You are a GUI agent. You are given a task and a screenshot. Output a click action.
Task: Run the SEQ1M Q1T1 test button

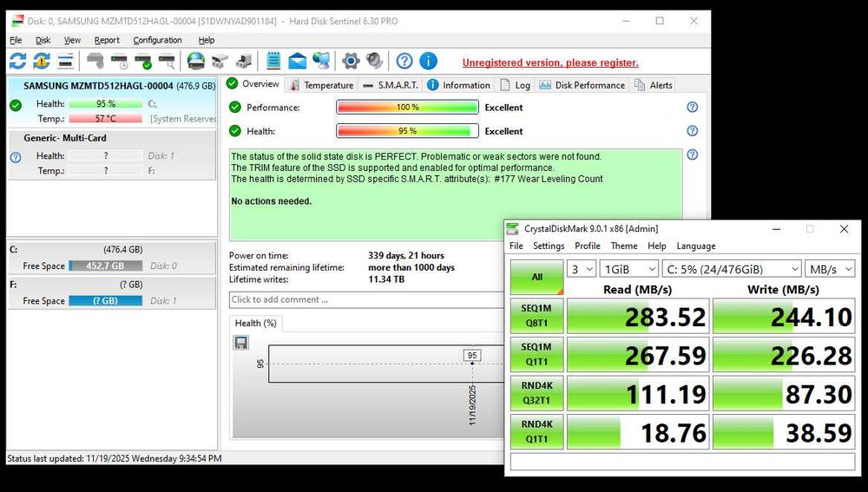click(537, 355)
